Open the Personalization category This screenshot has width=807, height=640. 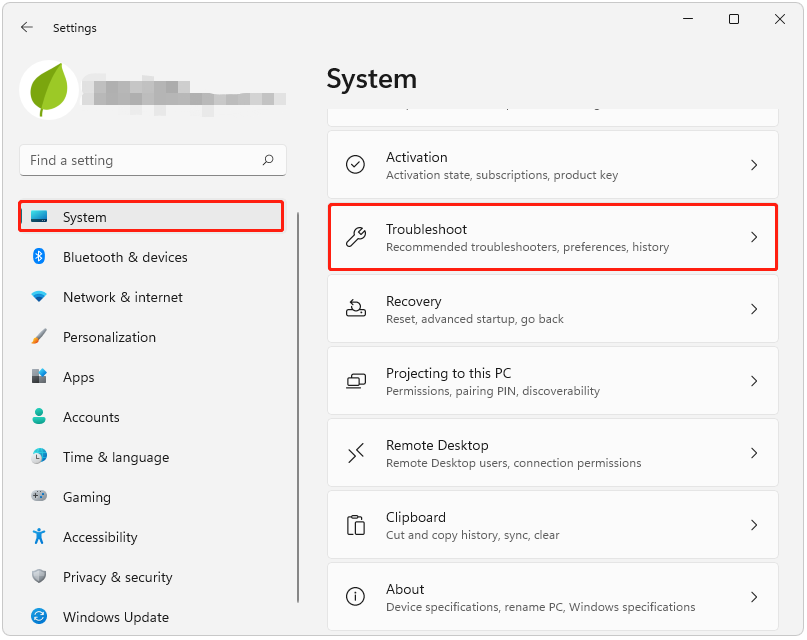click(x=109, y=337)
